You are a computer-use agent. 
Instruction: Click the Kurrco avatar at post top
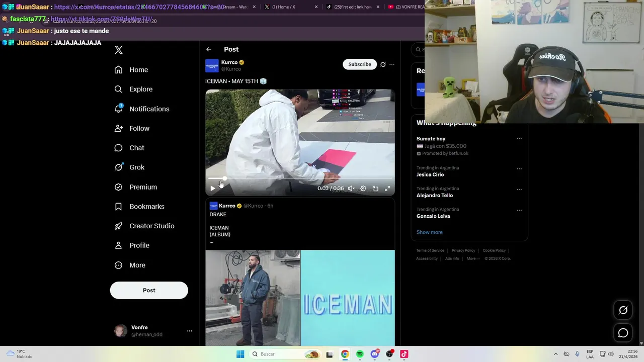pos(212,65)
